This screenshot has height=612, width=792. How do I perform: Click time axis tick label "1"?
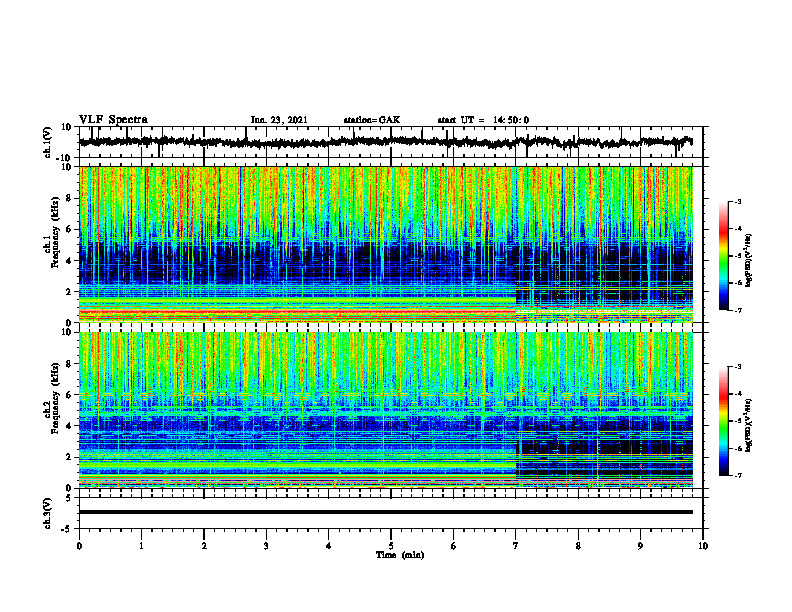pos(141,546)
